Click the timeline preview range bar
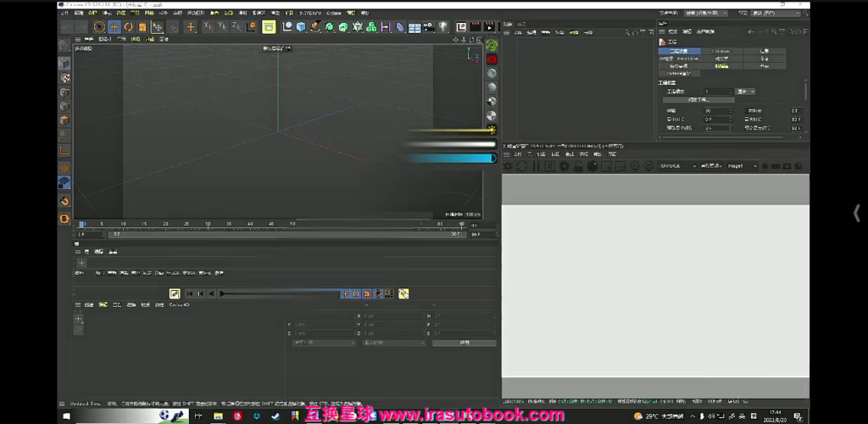 tap(287, 235)
